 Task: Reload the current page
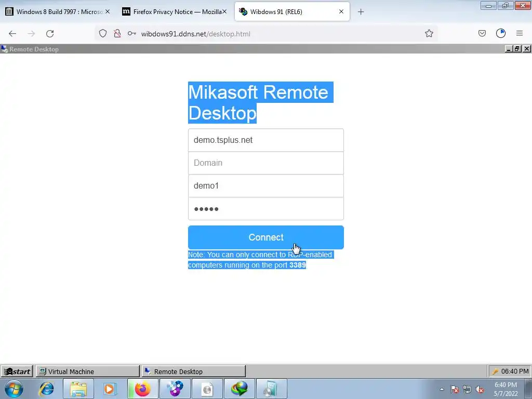50,34
